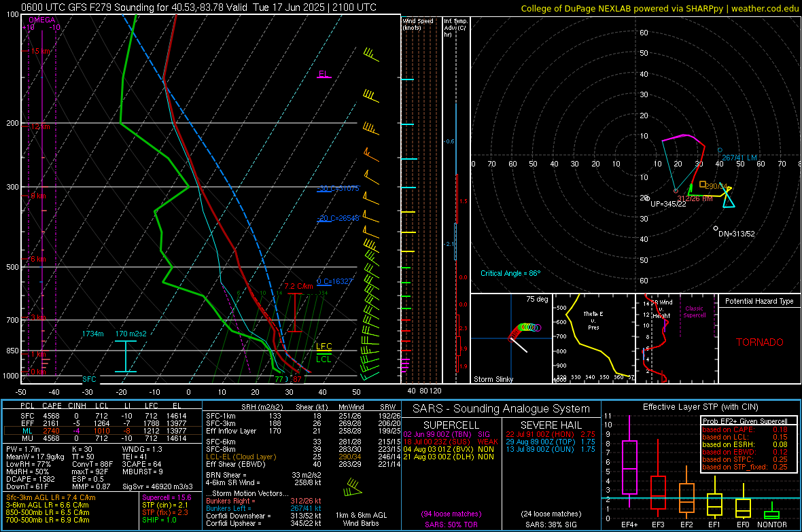Click the 'DN=313/52' hodograph label
The image size is (802, 532).
click(x=737, y=234)
